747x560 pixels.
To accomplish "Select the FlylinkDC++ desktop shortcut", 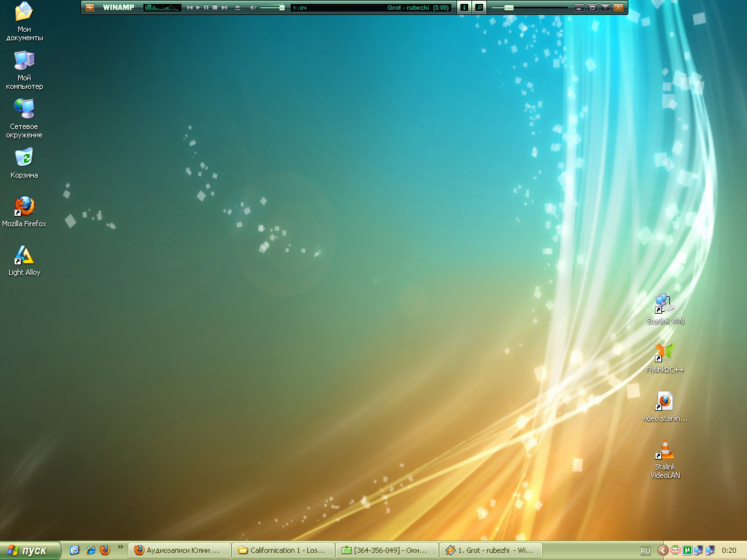I will tap(665, 358).
